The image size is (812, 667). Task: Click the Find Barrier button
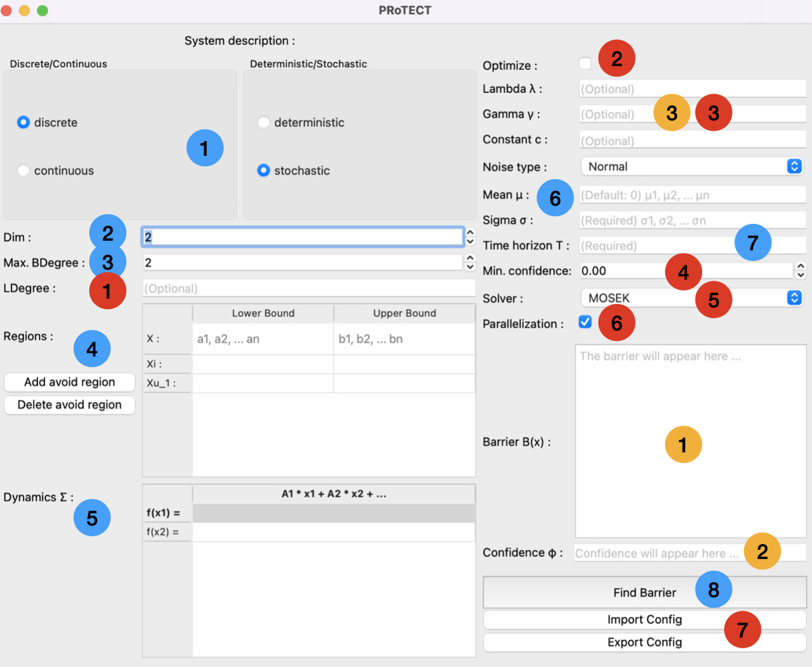point(645,593)
